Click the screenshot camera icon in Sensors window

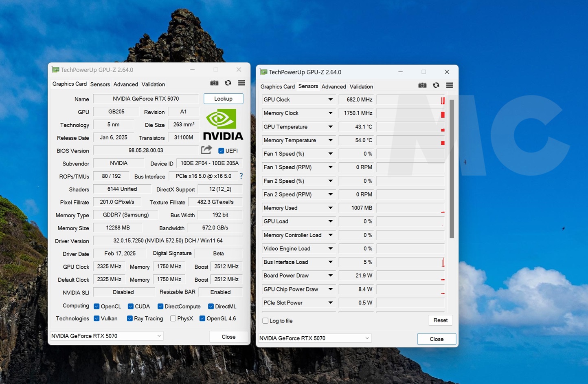(x=422, y=85)
